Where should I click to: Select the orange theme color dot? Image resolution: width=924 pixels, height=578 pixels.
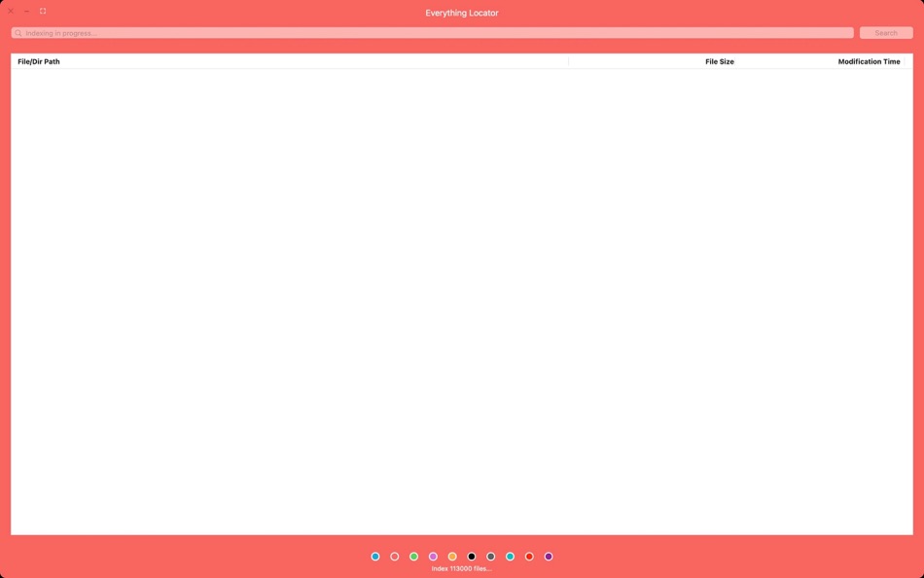452,556
